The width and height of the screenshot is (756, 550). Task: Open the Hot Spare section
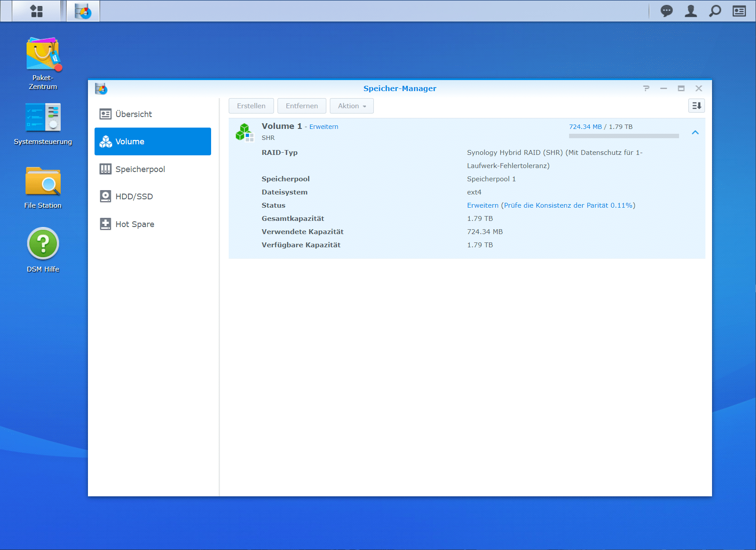tap(135, 224)
